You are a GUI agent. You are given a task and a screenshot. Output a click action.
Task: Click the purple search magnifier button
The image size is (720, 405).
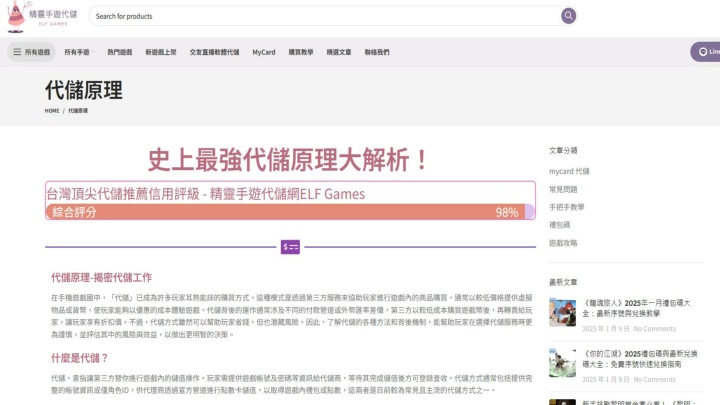click(x=568, y=16)
